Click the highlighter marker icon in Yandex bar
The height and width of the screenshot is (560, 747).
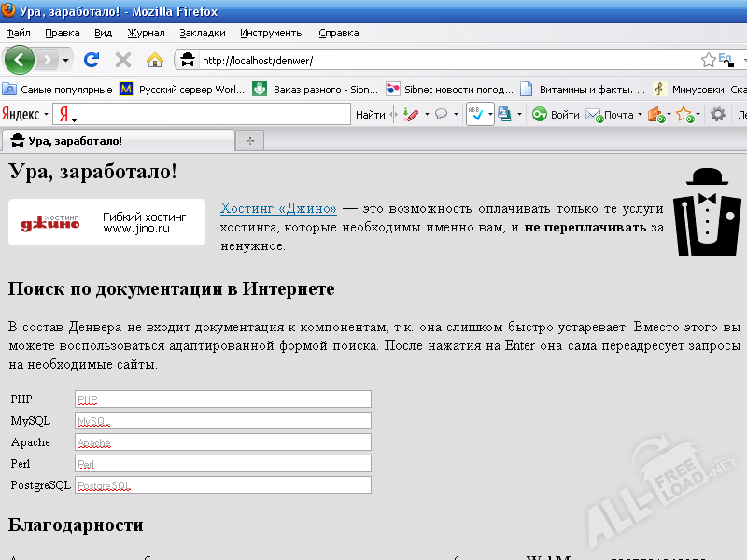click(x=410, y=115)
